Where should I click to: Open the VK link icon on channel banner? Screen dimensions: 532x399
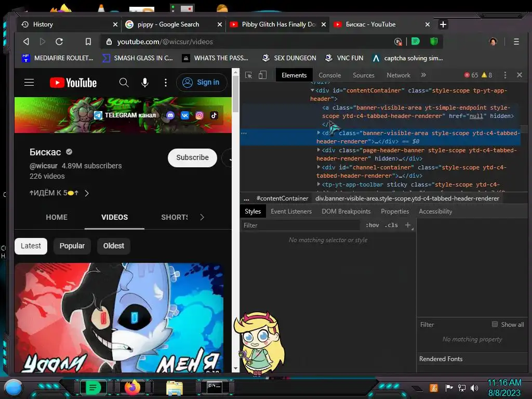click(185, 115)
